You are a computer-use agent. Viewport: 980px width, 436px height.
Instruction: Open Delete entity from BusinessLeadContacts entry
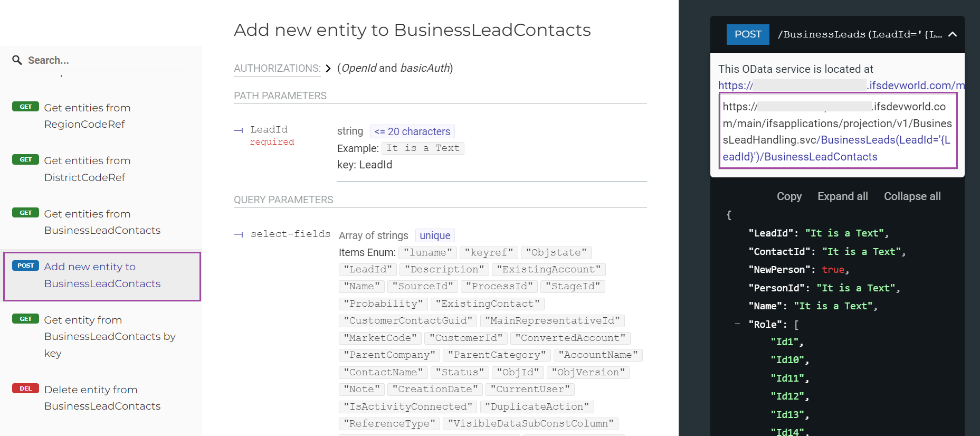point(102,397)
